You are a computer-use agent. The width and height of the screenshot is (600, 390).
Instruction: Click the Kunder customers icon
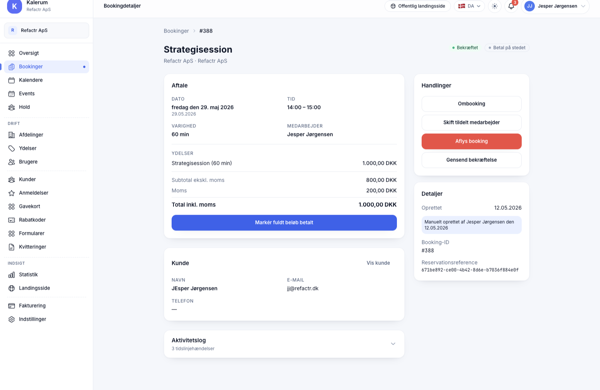(11, 179)
